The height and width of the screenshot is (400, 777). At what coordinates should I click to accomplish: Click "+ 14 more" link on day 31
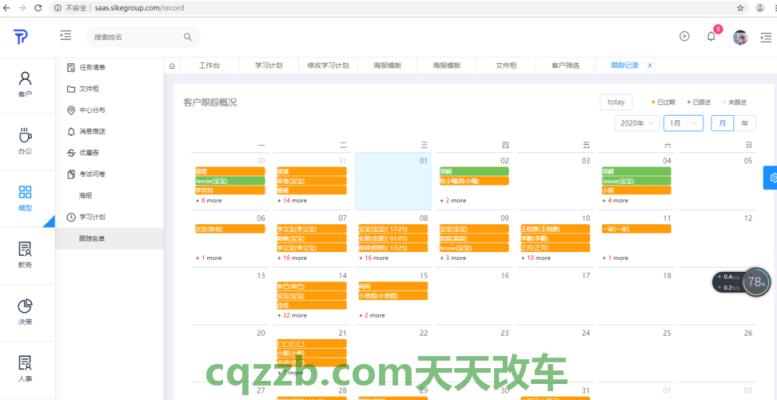295,200
